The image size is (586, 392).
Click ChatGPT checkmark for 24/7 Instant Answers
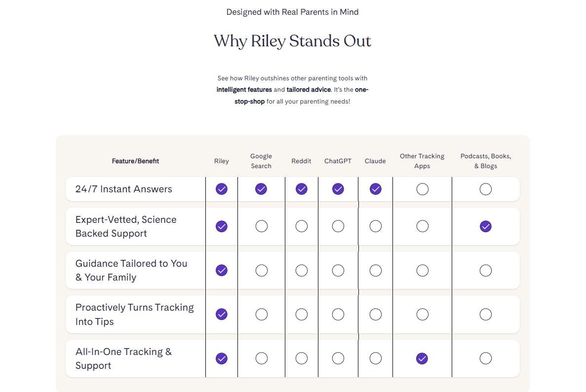click(338, 189)
